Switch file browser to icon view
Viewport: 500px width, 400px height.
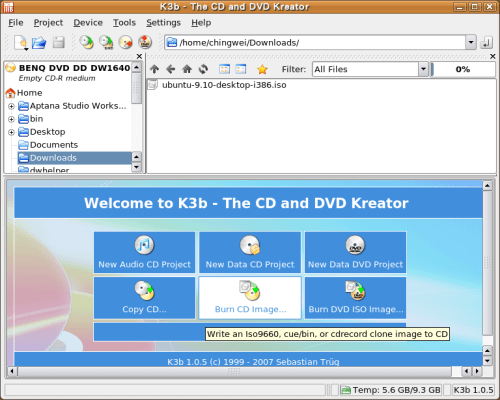[224, 69]
